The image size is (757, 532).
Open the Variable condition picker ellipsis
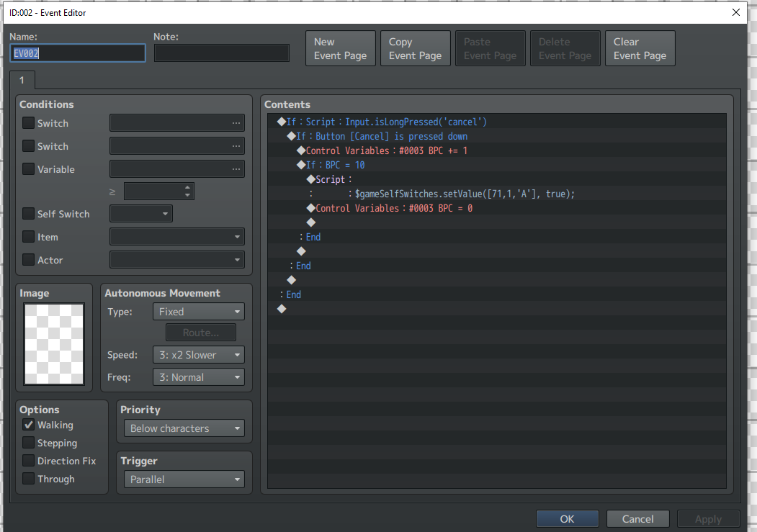coord(236,169)
